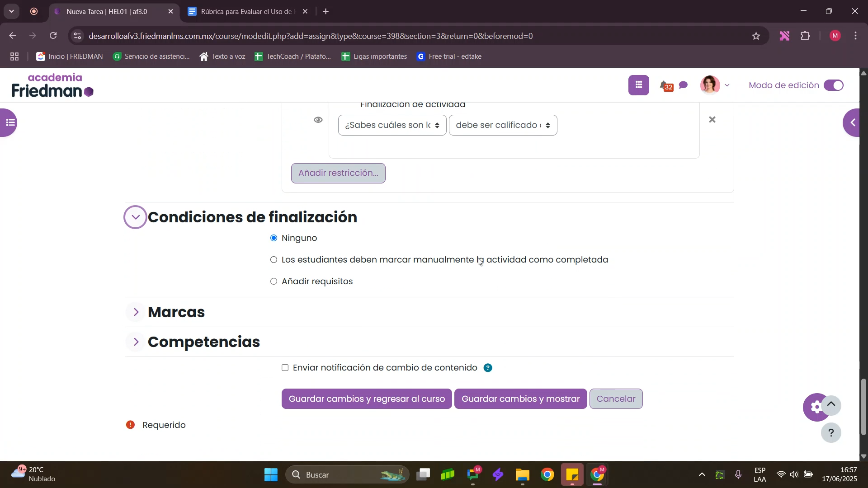Image resolution: width=868 pixels, height=488 pixels.
Task: Select the Añadir requisitos radio option
Action: pos(274,282)
